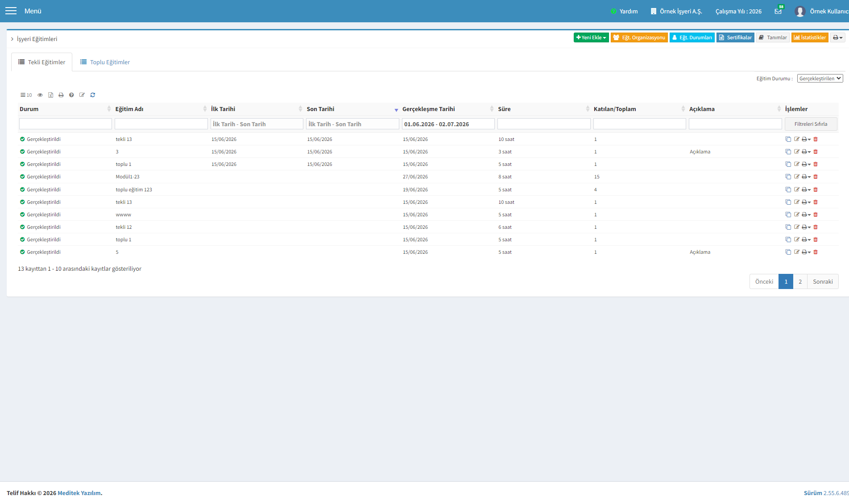The width and height of the screenshot is (849, 504).
Task: Copy the toplu eğitim 123 record
Action: click(788, 190)
